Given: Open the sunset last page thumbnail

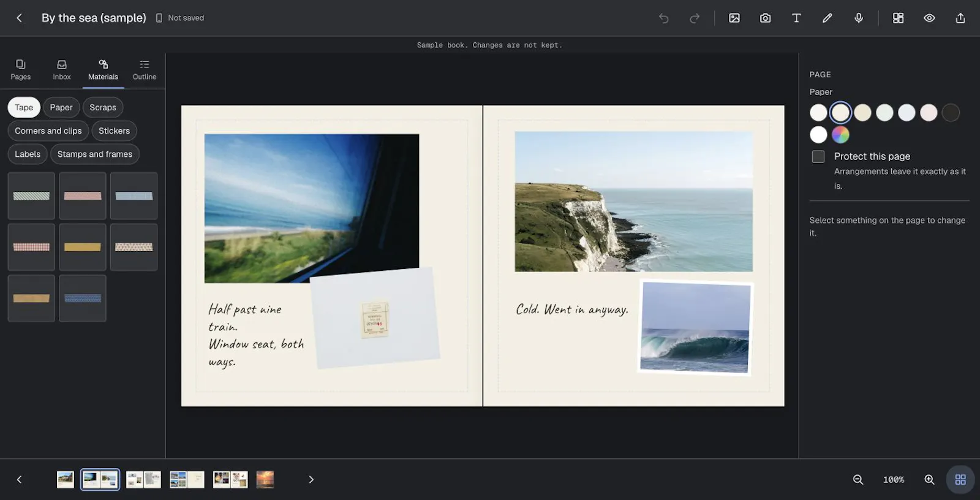Looking at the screenshot, I should pos(265,479).
